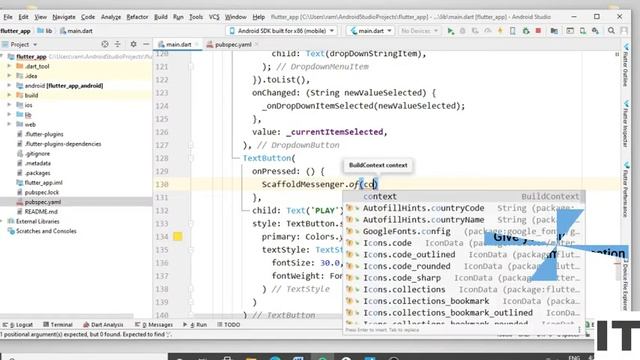Click the debug bug icon in toolbar
Screen dimensions: 640x360
point(462,31)
